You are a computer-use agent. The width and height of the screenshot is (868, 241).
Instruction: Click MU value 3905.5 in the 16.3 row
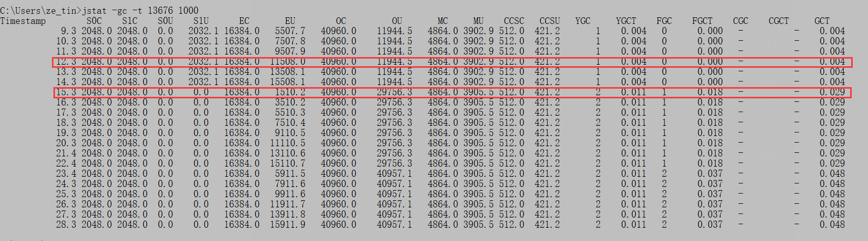pyautogui.click(x=479, y=102)
